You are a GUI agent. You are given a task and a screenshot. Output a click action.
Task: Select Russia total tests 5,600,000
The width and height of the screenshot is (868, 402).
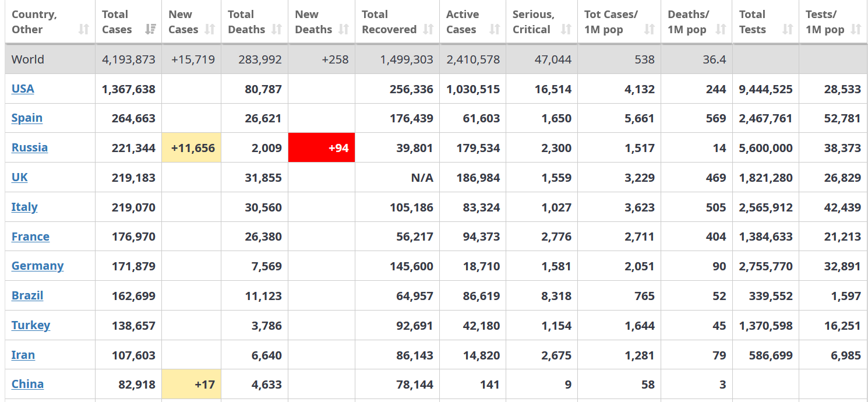click(765, 148)
